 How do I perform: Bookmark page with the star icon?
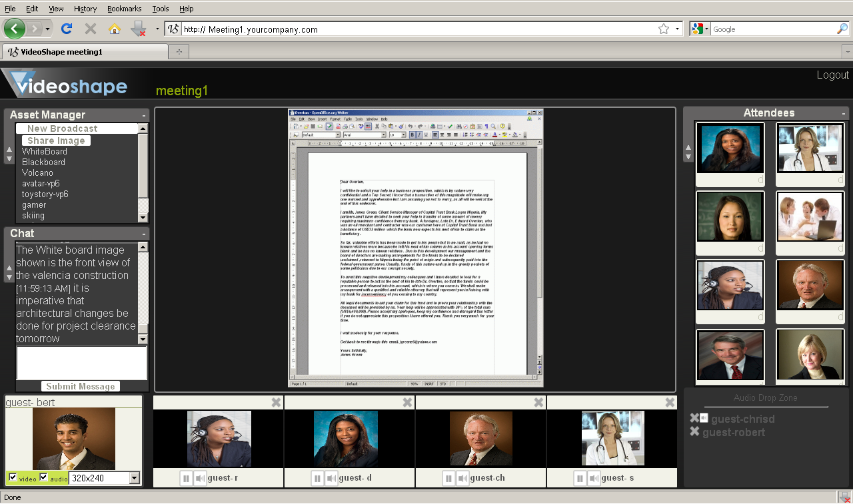tap(663, 29)
